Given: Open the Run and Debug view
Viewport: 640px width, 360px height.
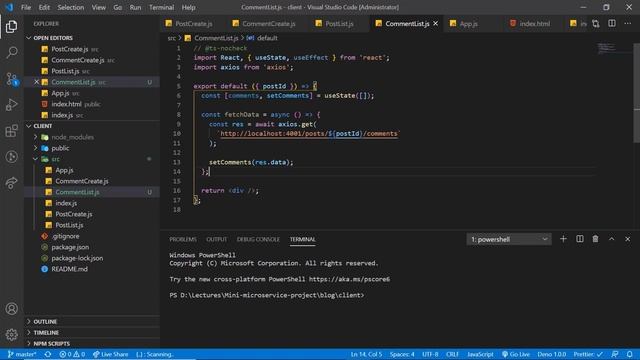Looking at the screenshot, I should click(x=11, y=105).
